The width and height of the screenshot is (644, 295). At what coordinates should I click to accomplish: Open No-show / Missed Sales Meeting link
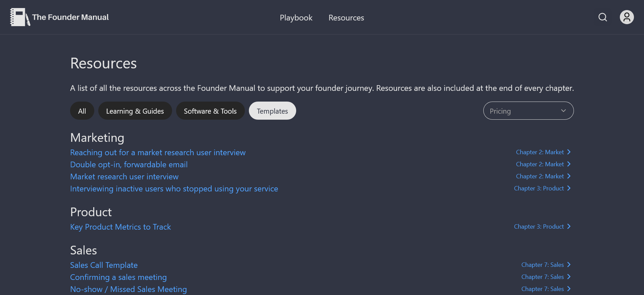click(x=128, y=289)
